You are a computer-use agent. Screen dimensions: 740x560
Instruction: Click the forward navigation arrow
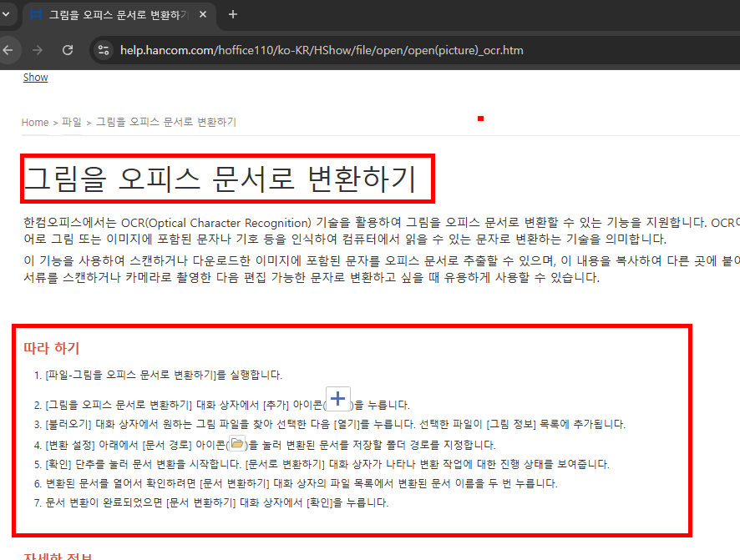tap(37, 50)
